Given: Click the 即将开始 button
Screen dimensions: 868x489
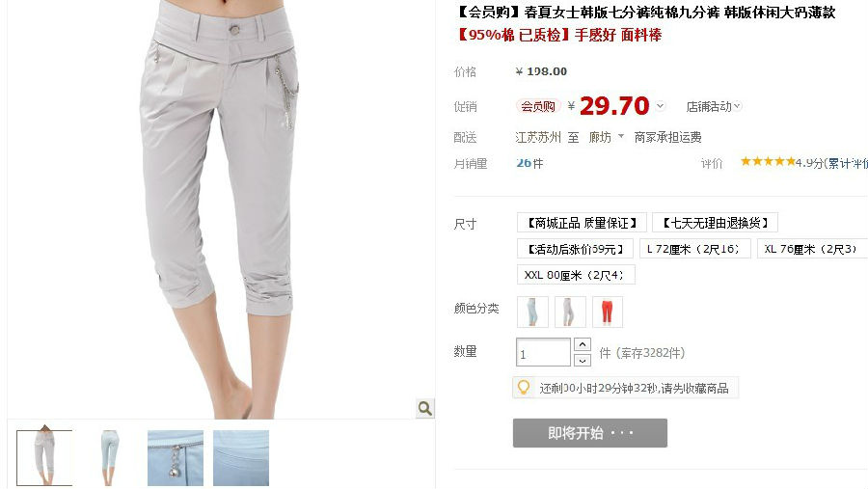Looking at the screenshot, I should click(590, 433).
